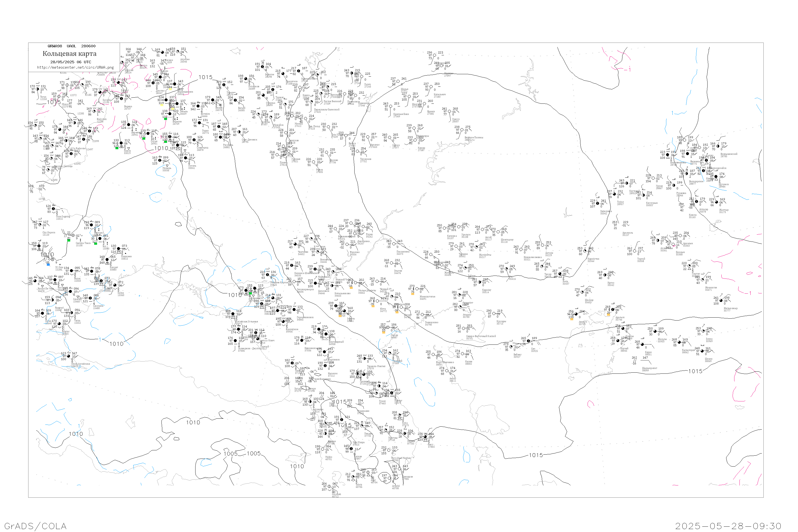Click the QRWA98 UAOL 280600 header code
This screenshot has height=532, width=798.
click(72, 46)
